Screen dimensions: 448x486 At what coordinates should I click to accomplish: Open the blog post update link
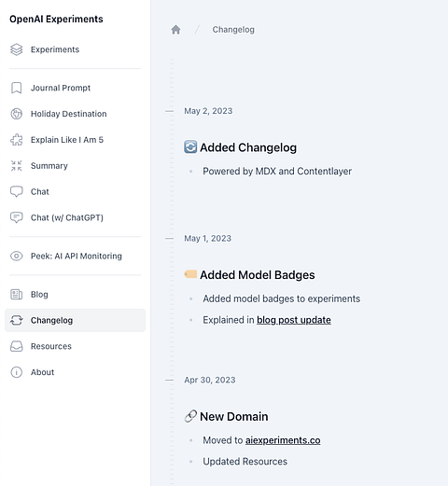[294, 320]
